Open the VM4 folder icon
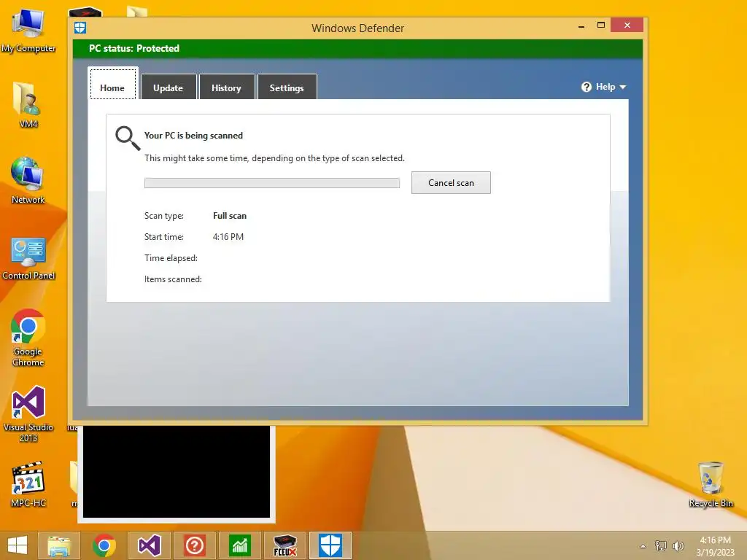The width and height of the screenshot is (747, 560). pos(28,105)
